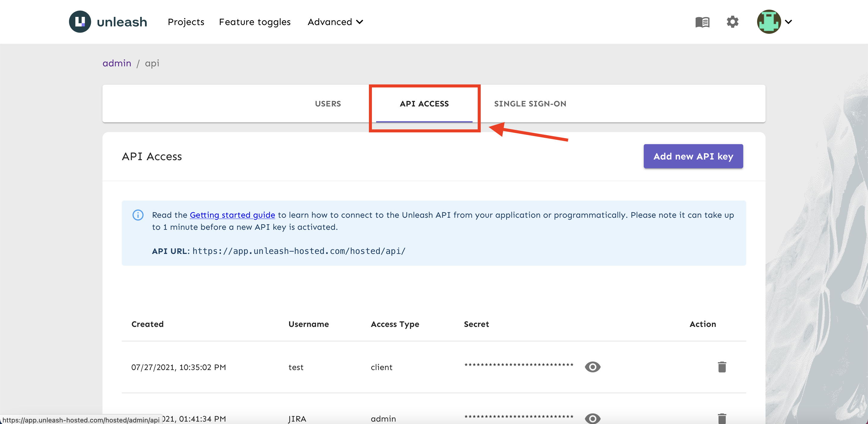Go to Projects in the navigation
The width and height of the screenshot is (868, 424).
pos(186,22)
